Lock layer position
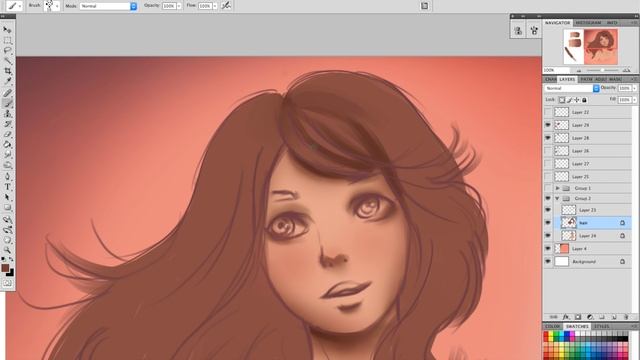Image resolution: width=640 pixels, height=360 pixels. 577,100
